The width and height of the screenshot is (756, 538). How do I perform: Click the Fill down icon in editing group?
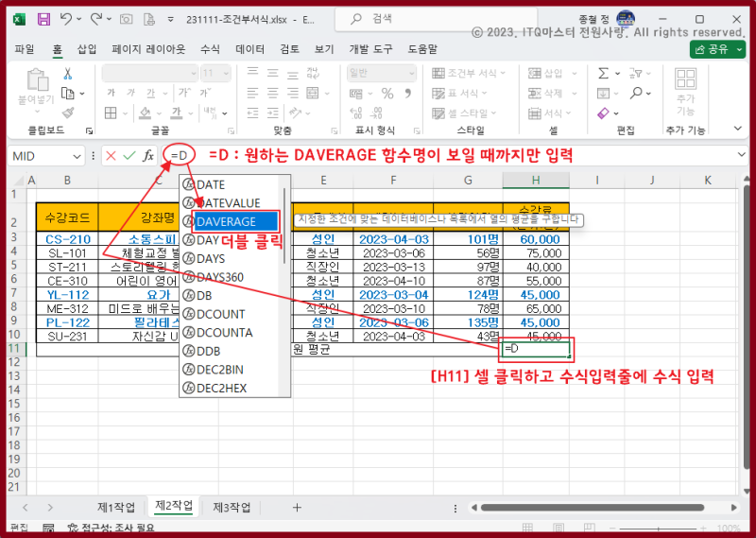(x=603, y=93)
